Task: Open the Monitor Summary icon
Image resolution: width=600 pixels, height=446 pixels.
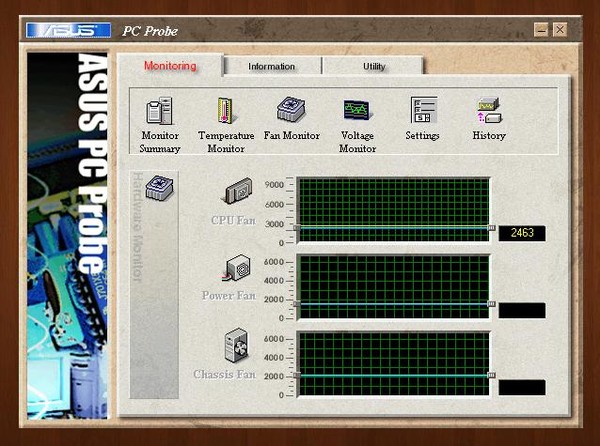Action: click(x=160, y=111)
